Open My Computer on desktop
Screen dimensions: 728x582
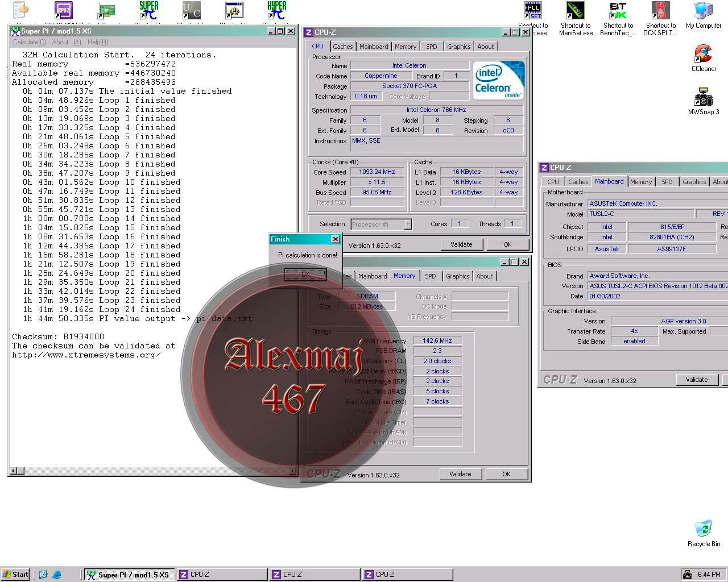tap(704, 15)
